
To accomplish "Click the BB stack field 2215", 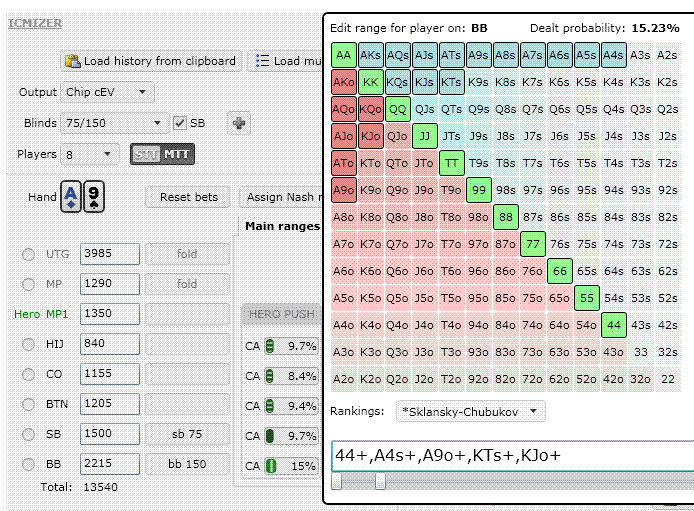I will click(110, 464).
